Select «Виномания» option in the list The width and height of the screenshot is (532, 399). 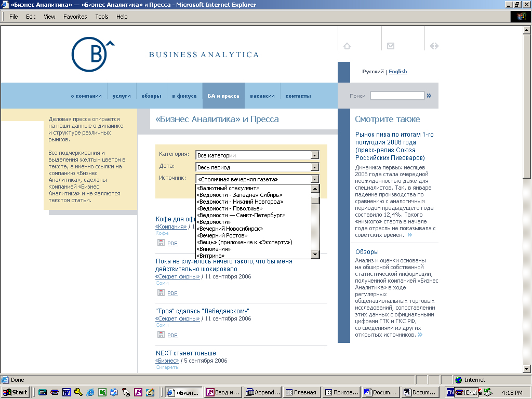click(254, 249)
